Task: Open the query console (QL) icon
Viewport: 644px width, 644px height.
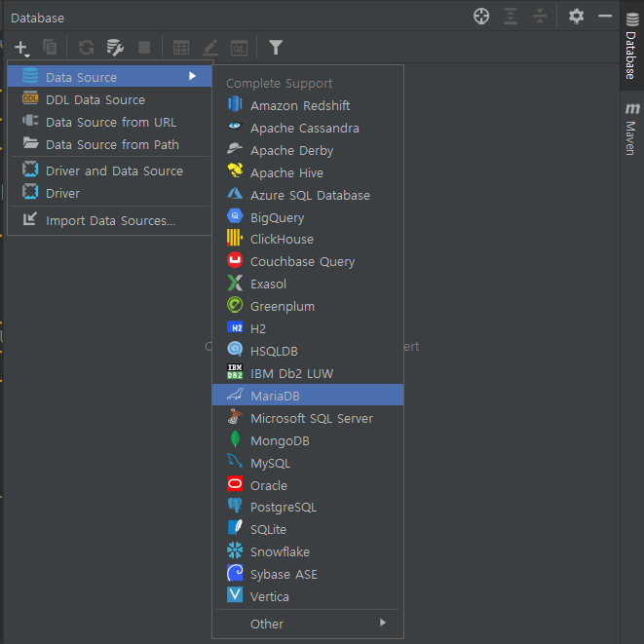Action: pos(239,48)
